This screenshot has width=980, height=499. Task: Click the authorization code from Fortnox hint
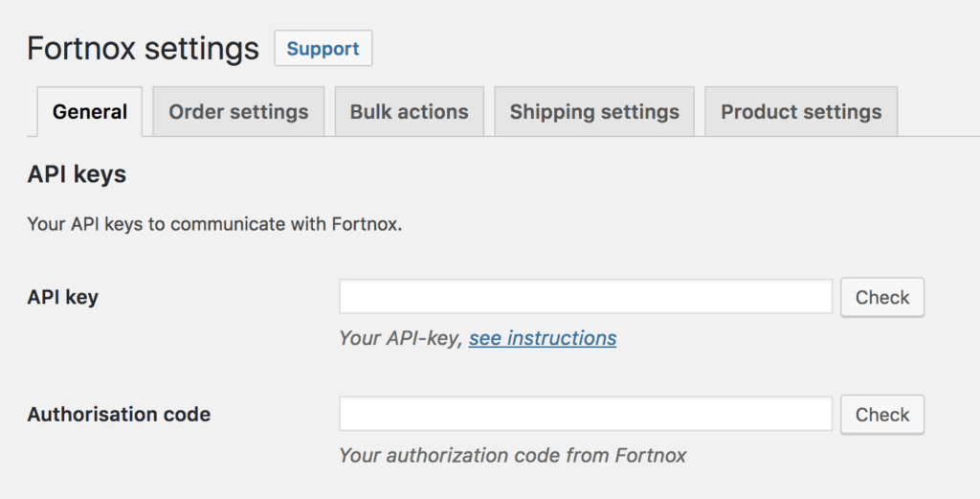tap(513, 455)
